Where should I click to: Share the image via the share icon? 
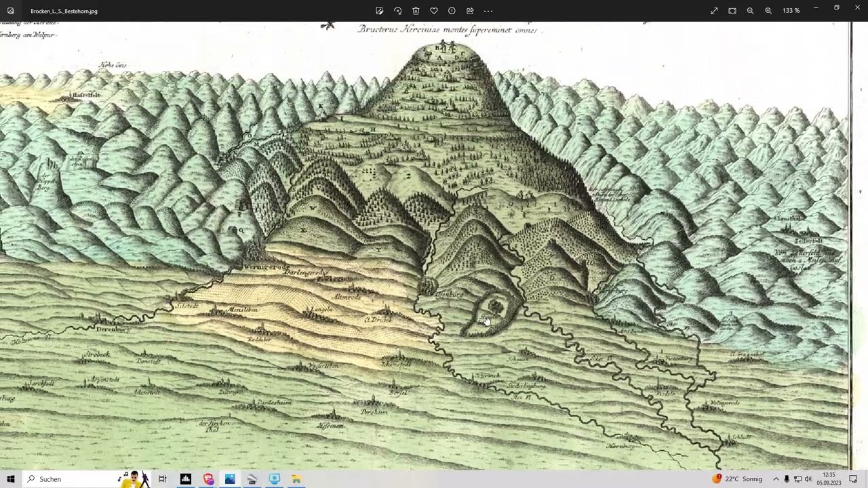click(x=470, y=11)
